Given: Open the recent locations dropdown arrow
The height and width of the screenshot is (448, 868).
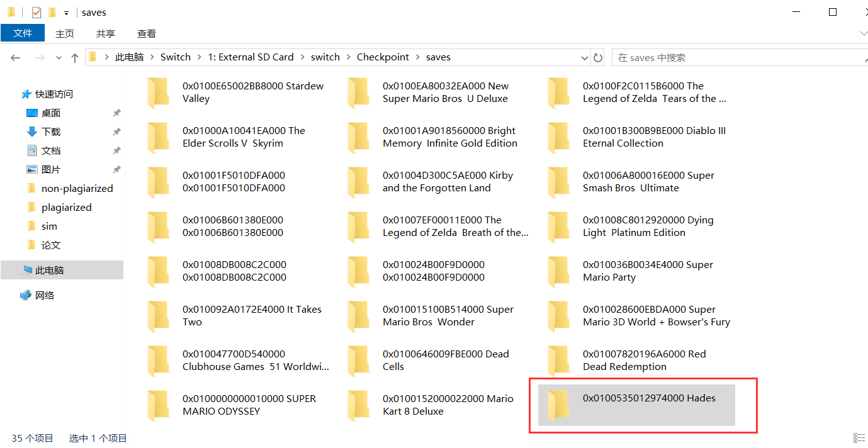Looking at the screenshot, I should point(59,57).
